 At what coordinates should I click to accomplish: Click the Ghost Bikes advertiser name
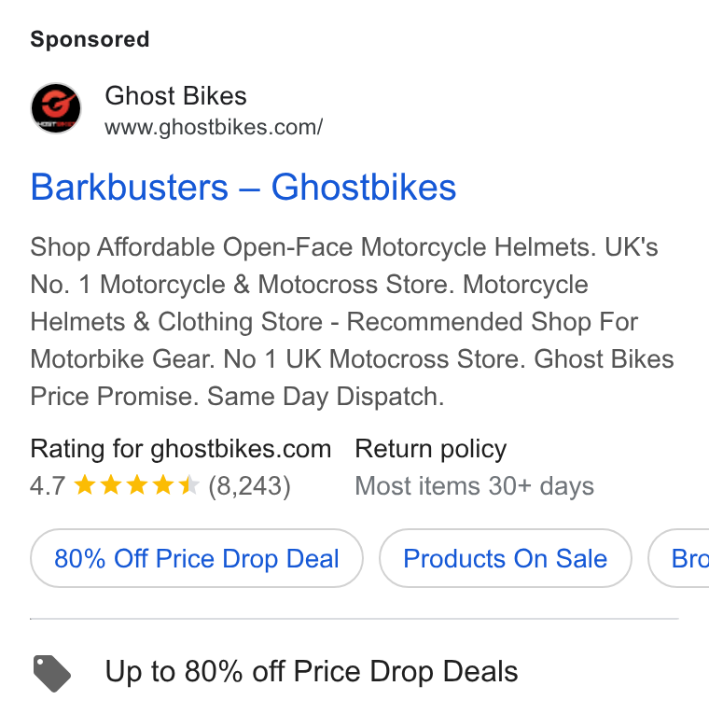(x=175, y=96)
